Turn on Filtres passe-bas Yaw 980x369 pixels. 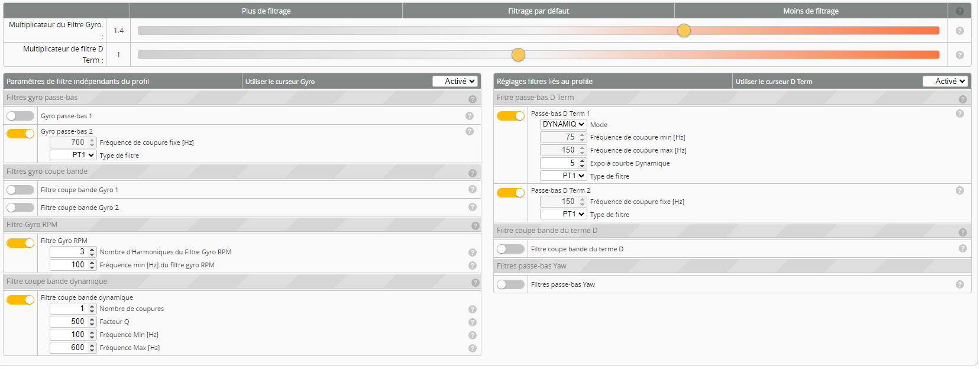pyautogui.click(x=510, y=284)
